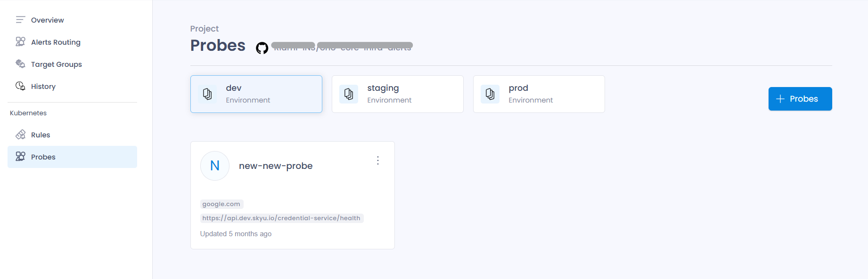Click the GitHub repository icon
868x279 pixels.
point(262,48)
